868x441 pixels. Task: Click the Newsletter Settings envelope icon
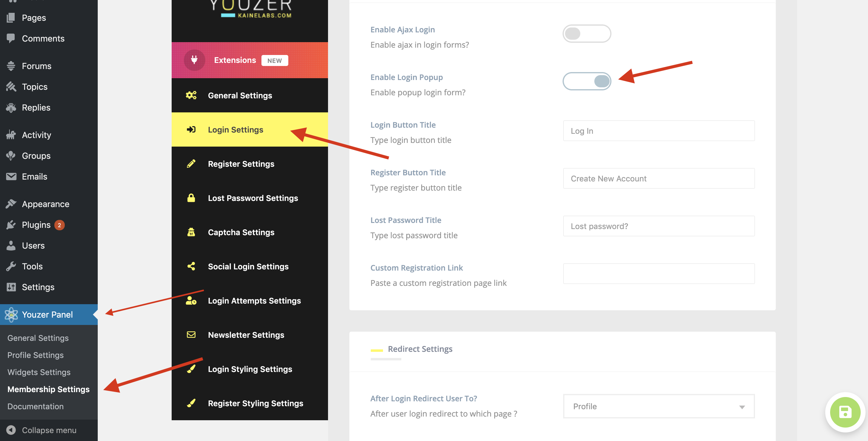click(x=191, y=334)
